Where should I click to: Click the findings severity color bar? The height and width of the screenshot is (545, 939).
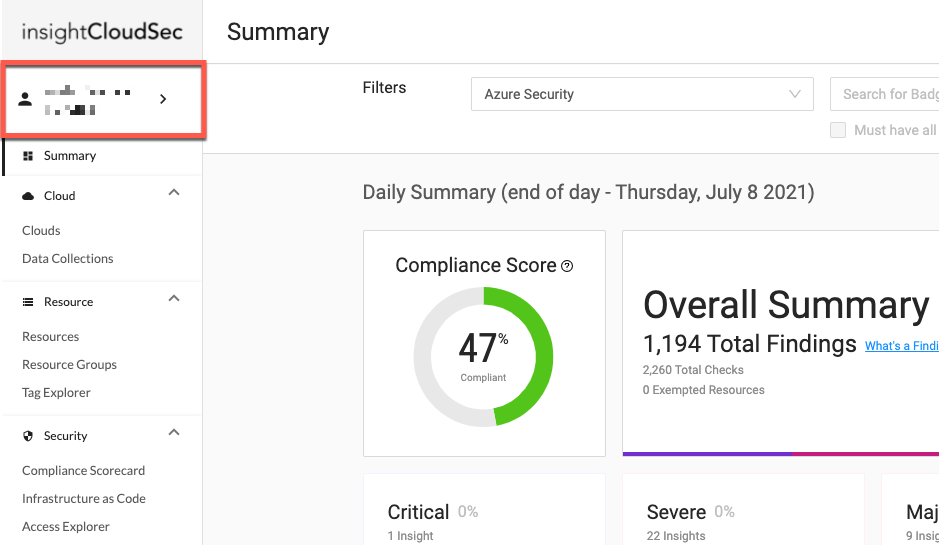click(781, 454)
